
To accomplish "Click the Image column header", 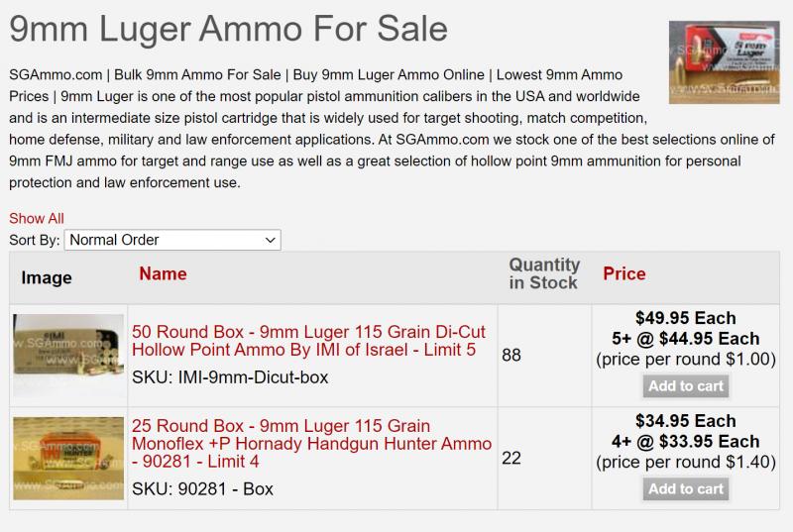I will pyautogui.click(x=47, y=277).
